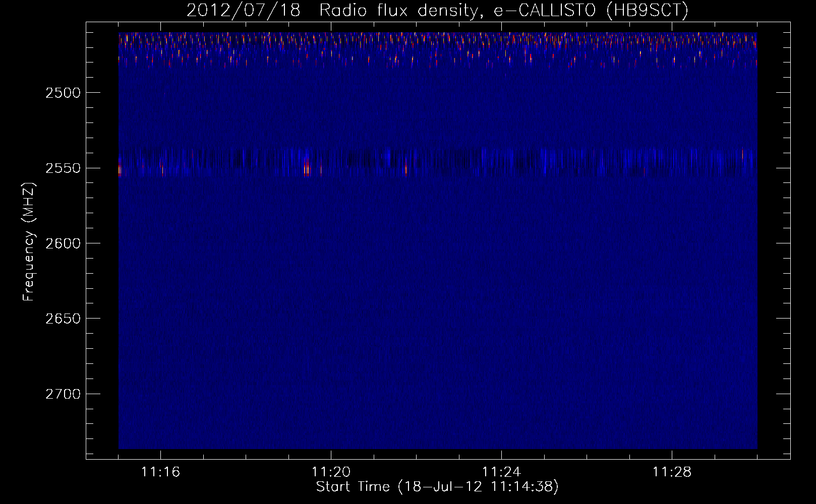Click the 'Start Time (18-Jul-12 11:14:38)' label
816x504 pixels.
[437, 487]
